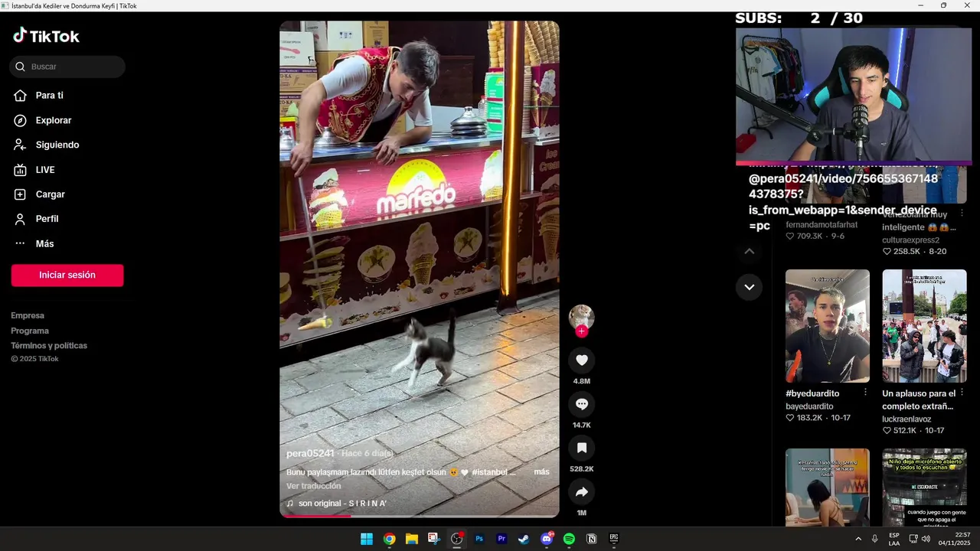Open #byeduardito video thumbnail

(x=828, y=326)
